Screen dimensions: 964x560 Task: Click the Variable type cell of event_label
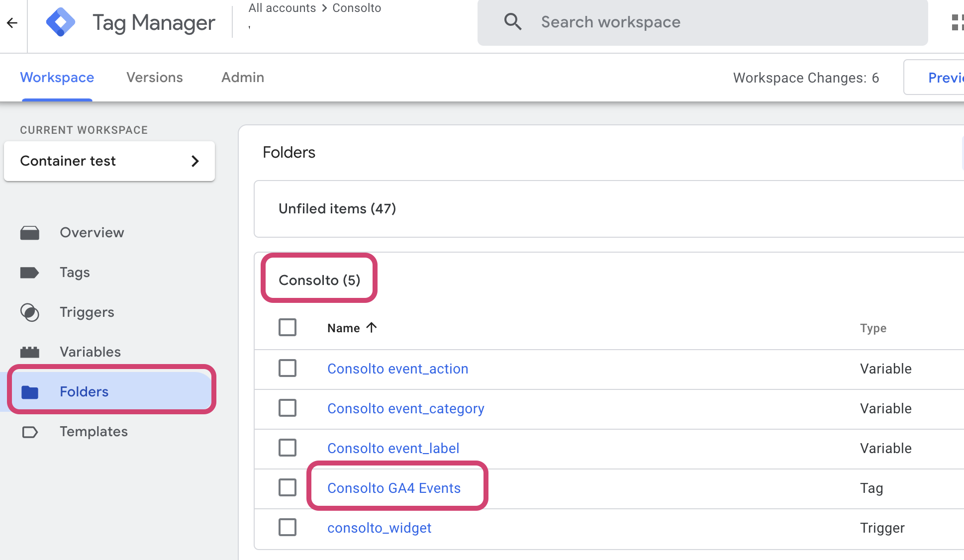coord(886,448)
